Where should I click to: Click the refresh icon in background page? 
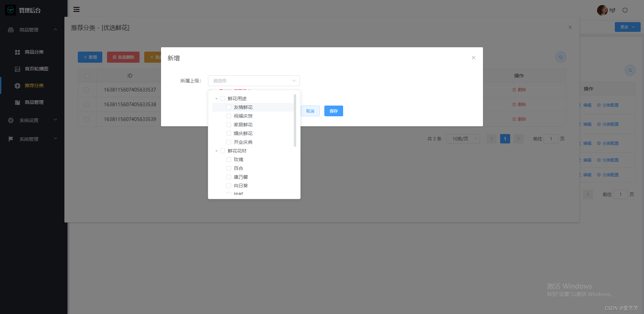(x=630, y=70)
